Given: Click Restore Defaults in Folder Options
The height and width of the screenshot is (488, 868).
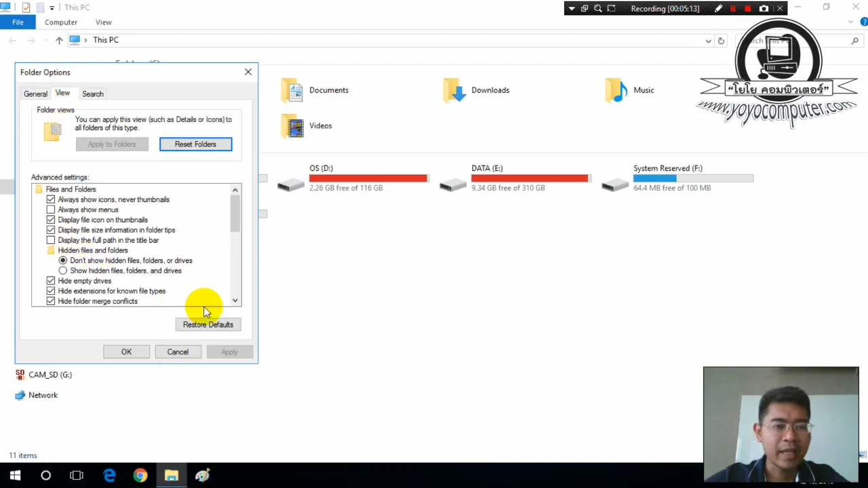Looking at the screenshot, I should coord(208,324).
